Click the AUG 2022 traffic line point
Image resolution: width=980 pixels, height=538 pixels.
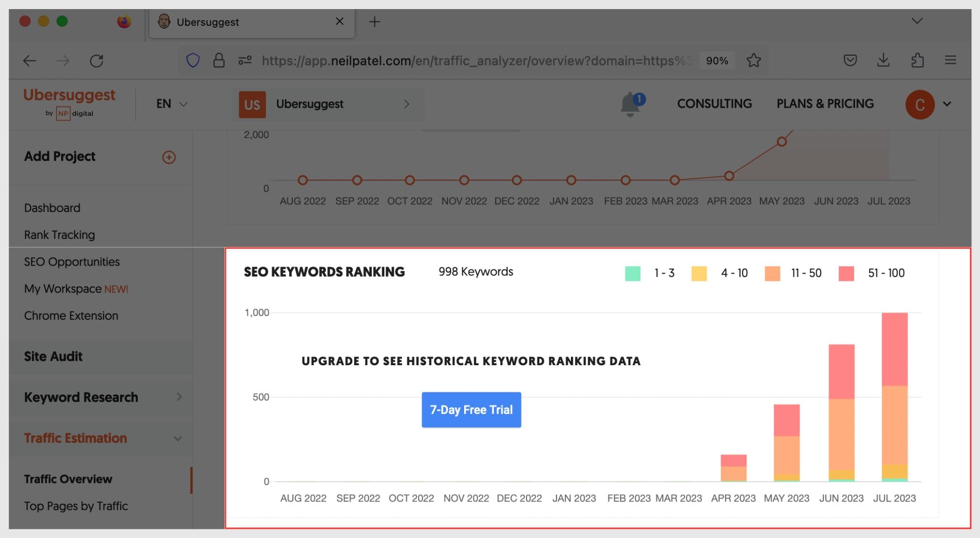(302, 180)
